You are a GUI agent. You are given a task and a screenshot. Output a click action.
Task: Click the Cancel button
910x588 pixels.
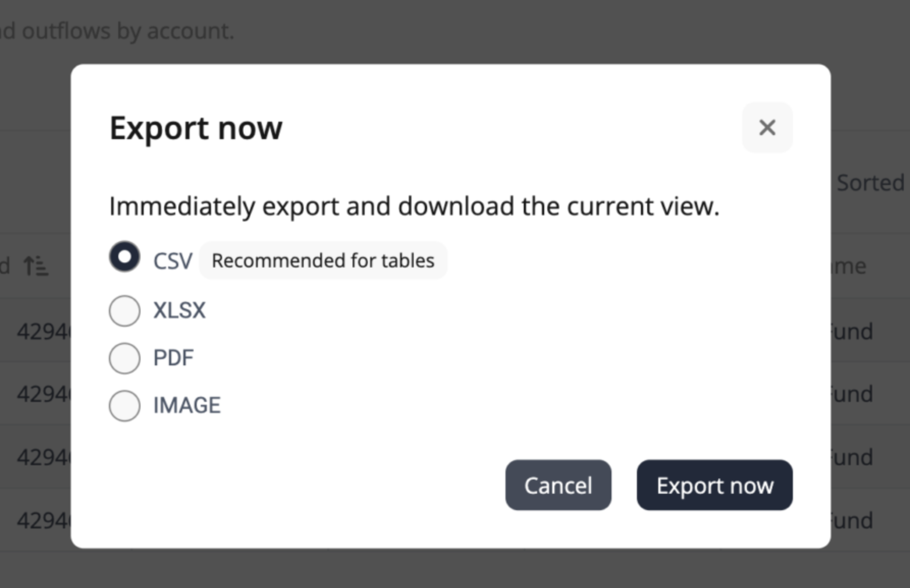[558, 485]
